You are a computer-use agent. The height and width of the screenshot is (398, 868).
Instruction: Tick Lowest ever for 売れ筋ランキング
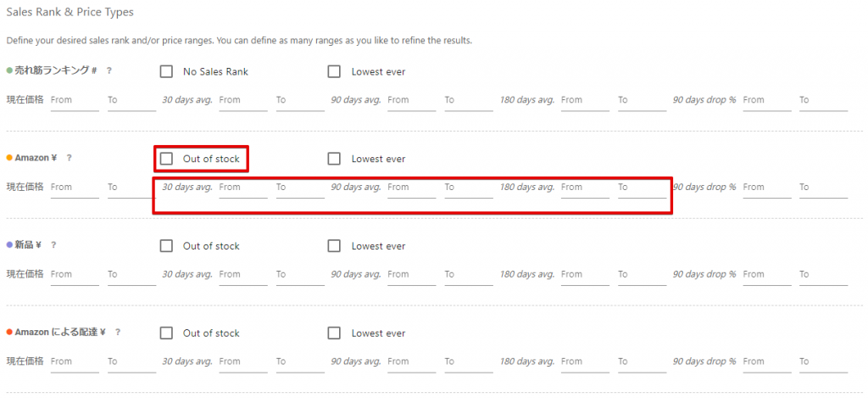[x=334, y=72]
